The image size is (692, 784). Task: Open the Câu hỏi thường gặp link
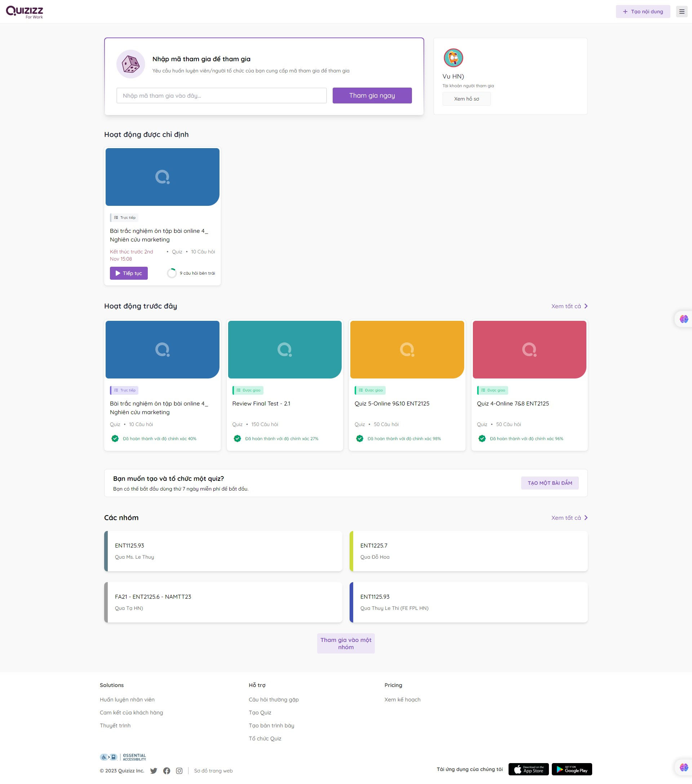[274, 700]
